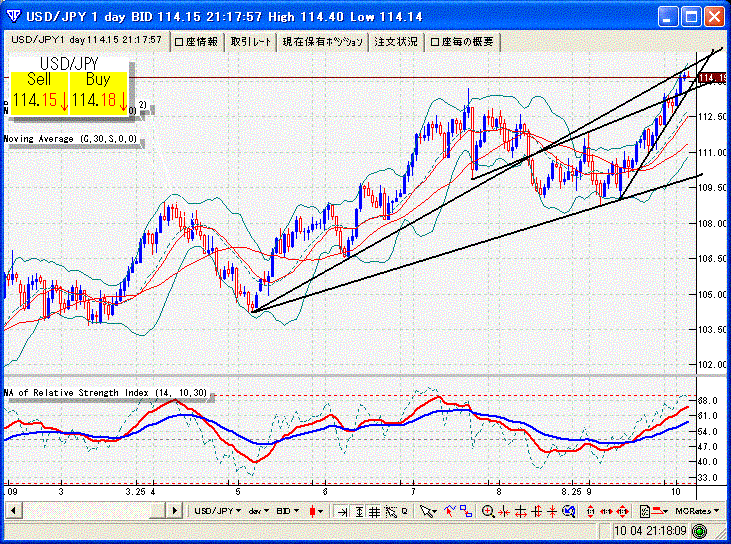Viewport: 731px width, 544px height.
Task: Switch to the 口座情報 tab
Action: pyautogui.click(x=196, y=41)
